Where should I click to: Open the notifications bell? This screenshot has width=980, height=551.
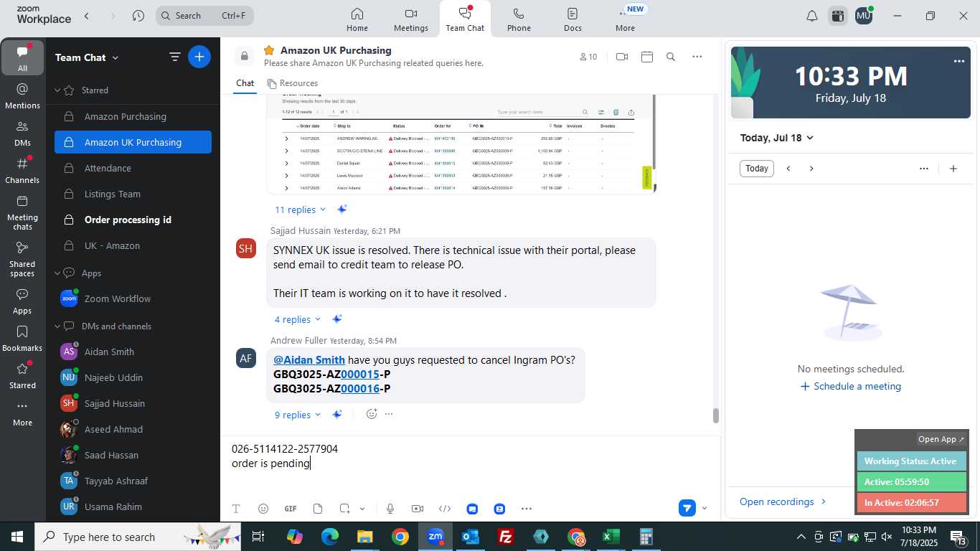click(x=811, y=16)
